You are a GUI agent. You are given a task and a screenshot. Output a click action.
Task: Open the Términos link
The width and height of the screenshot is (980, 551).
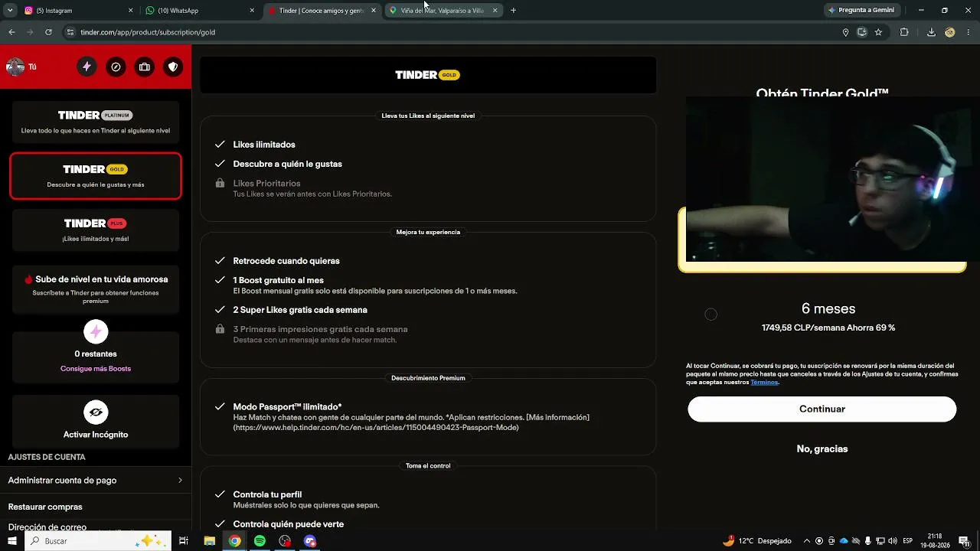point(764,382)
